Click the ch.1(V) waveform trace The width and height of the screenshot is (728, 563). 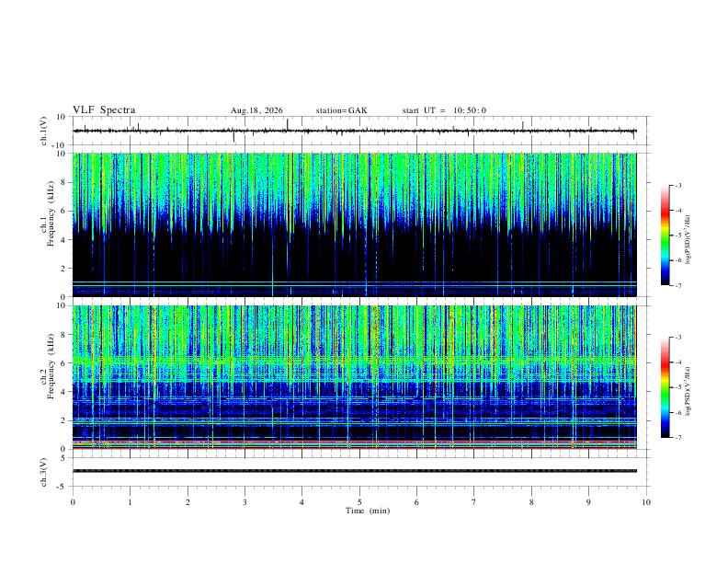click(x=354, y=131)
